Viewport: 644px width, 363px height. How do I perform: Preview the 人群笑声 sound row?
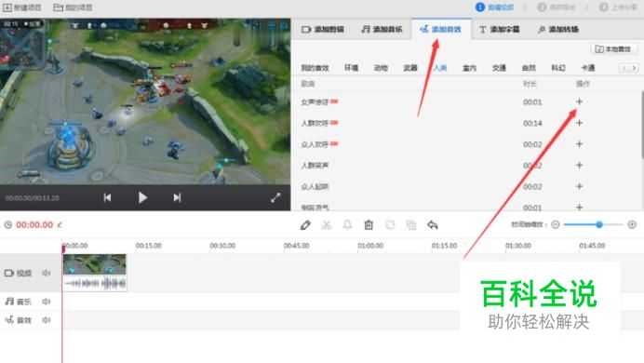point(467,165)
